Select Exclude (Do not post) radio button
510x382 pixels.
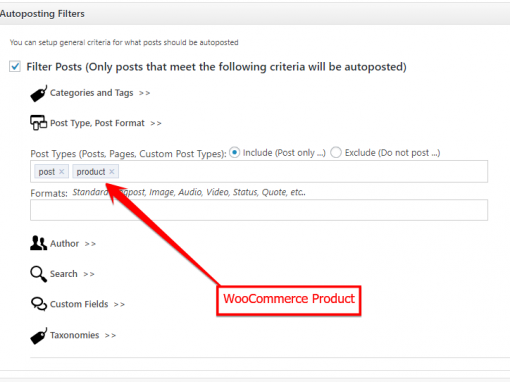point(336,152)
